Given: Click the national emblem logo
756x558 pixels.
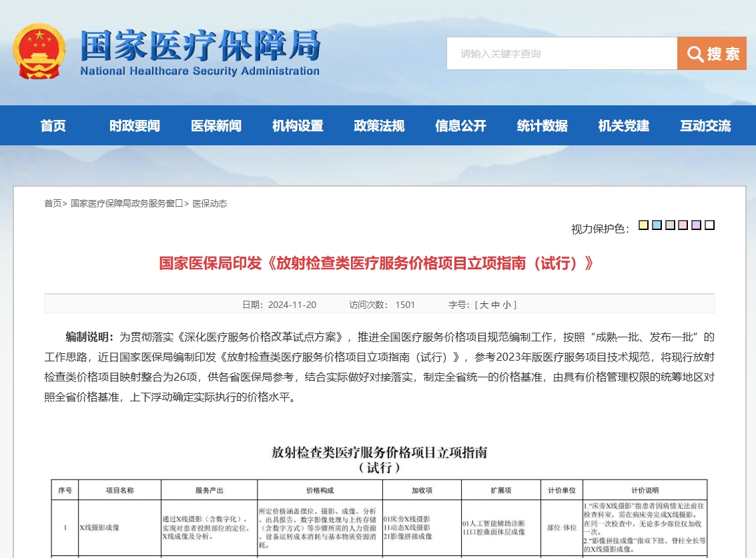Looking at the screenshot, I should [39, 52].
